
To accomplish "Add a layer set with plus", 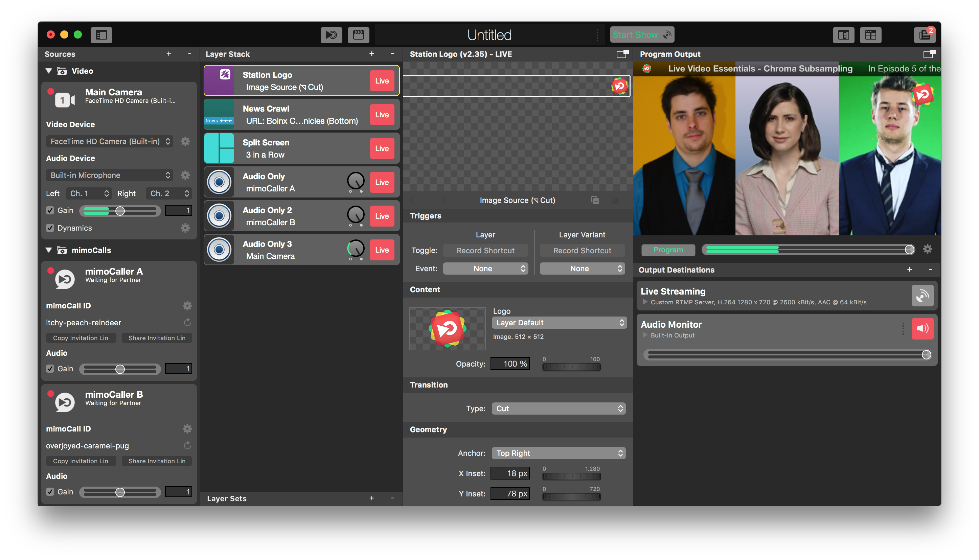I will pos(371,498).
